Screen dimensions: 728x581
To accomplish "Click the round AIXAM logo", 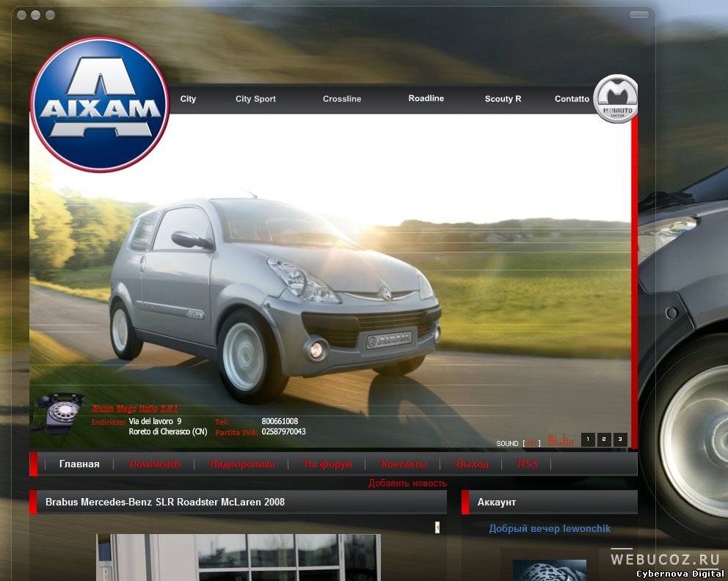I will click(x=100, y=105).
